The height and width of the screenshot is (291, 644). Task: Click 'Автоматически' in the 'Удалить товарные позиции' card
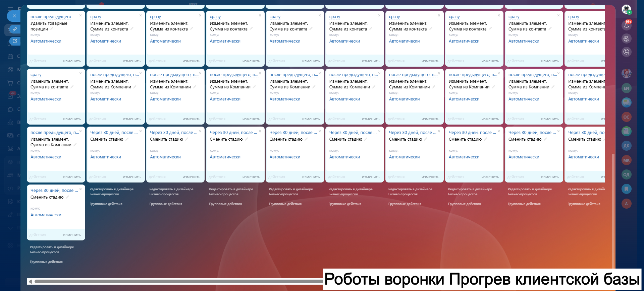[x=46, y=41]
